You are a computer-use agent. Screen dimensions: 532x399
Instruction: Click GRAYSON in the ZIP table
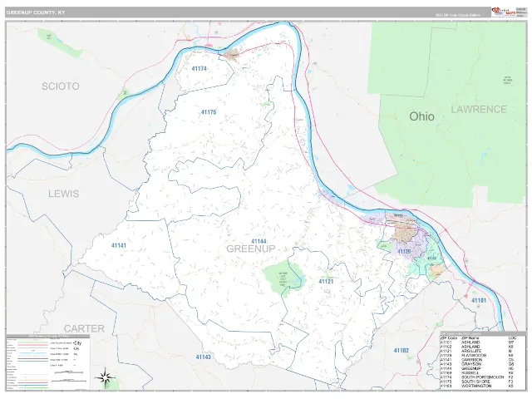pos(471,364)
